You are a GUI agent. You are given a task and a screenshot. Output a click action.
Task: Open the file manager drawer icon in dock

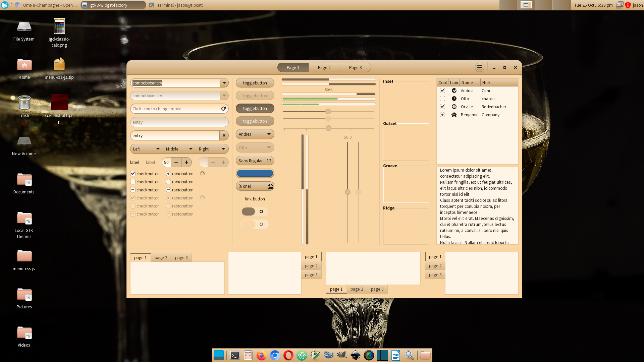(248, 355)
